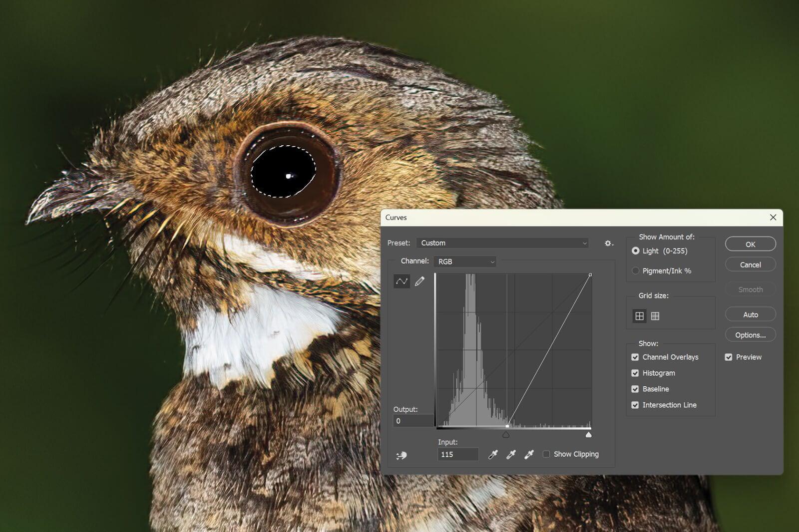
Task: Select the black point eyedropper
Action: [492, 454]
